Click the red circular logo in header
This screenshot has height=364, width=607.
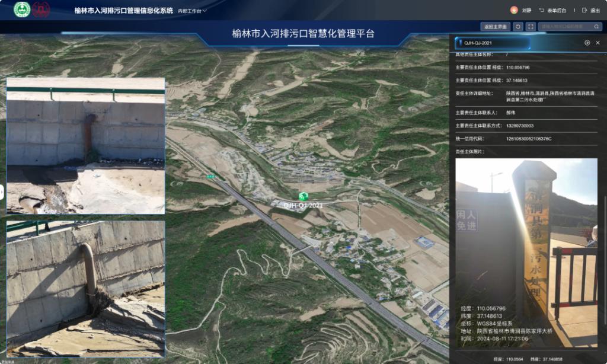pos(41,9)
